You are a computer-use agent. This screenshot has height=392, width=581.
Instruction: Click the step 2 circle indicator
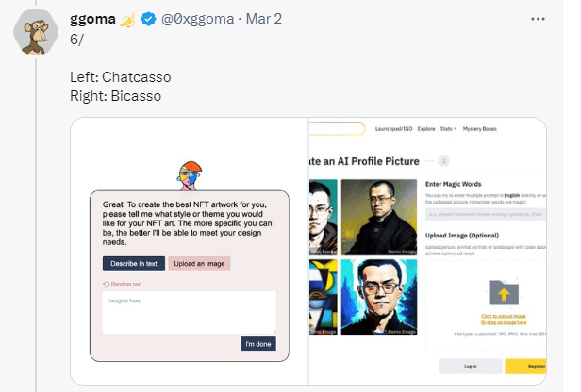[444, 161]
